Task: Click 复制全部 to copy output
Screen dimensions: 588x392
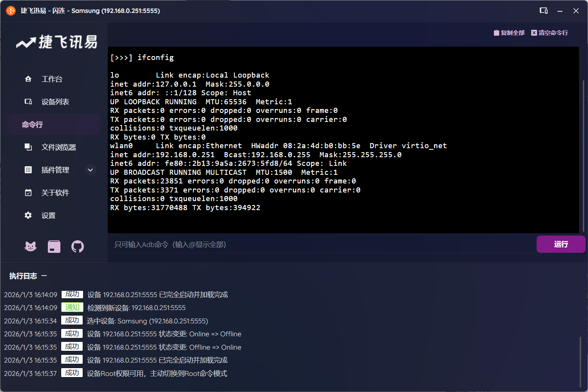Action: (509, 33)
